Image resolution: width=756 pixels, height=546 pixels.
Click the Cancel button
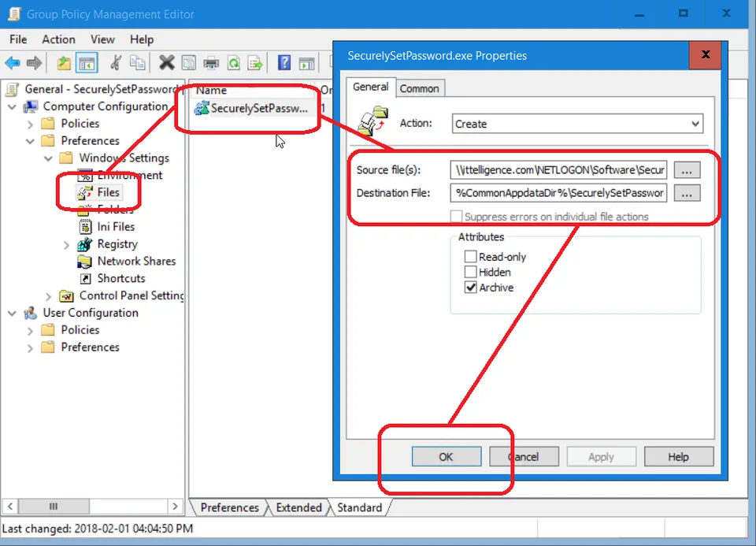pos(524,456)
